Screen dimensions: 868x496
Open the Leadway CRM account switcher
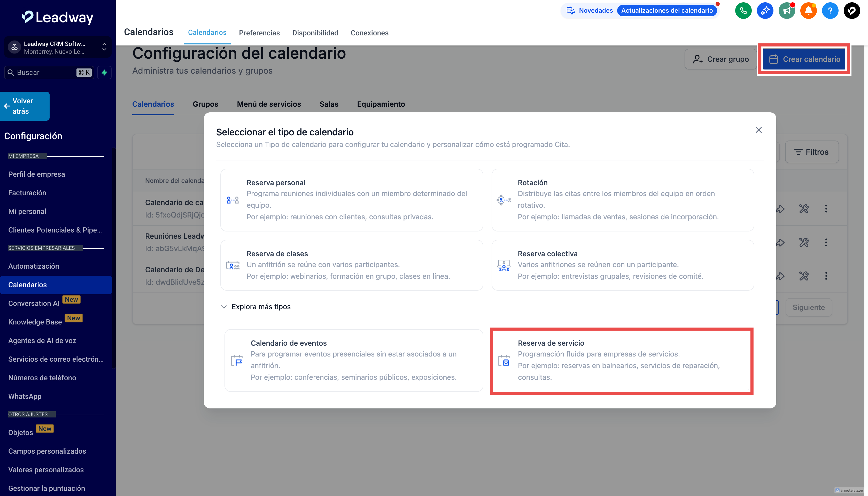point(58,47)
